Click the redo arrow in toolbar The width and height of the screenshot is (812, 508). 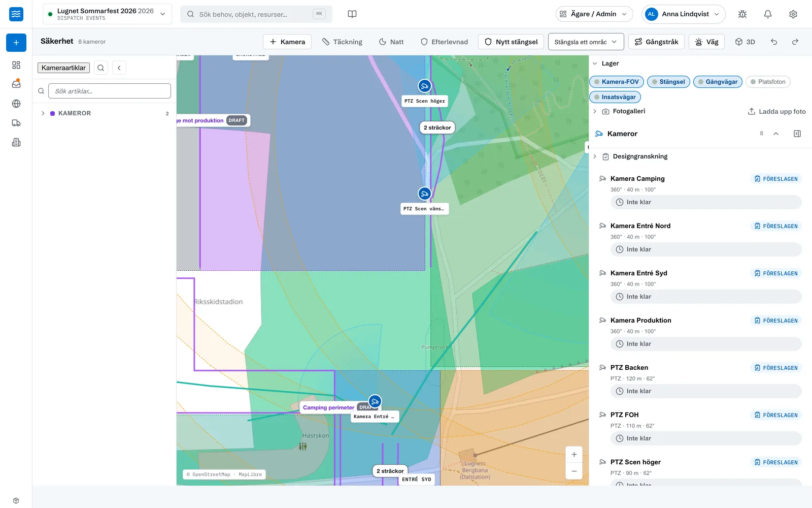point(795,42)
